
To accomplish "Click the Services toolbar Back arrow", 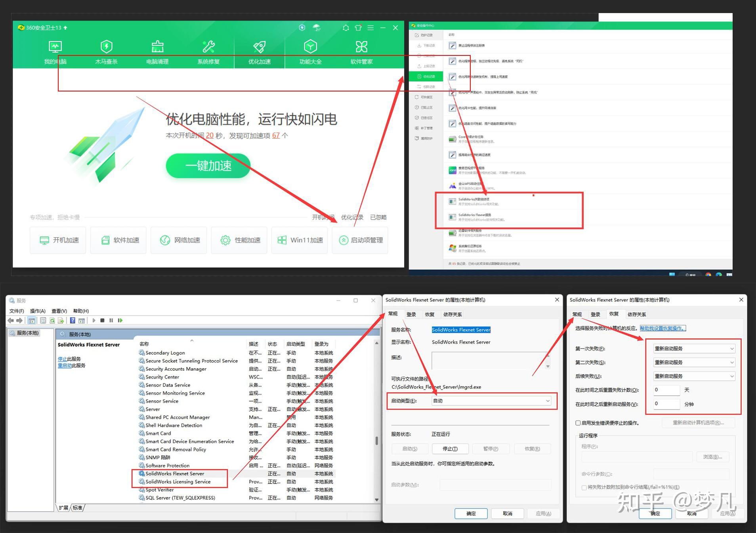I will point(11,320).
